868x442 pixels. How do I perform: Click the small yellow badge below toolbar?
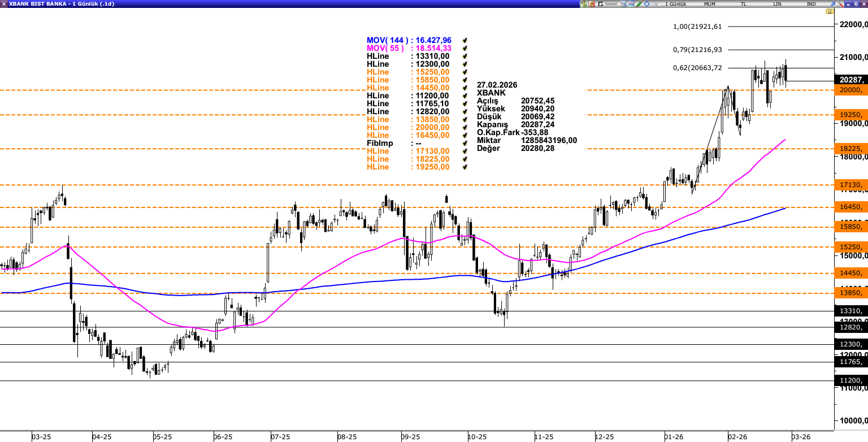click(x=830, y=11)
